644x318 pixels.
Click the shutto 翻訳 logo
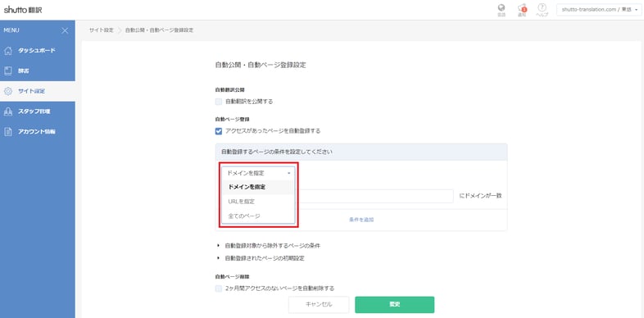coord(23,10)
